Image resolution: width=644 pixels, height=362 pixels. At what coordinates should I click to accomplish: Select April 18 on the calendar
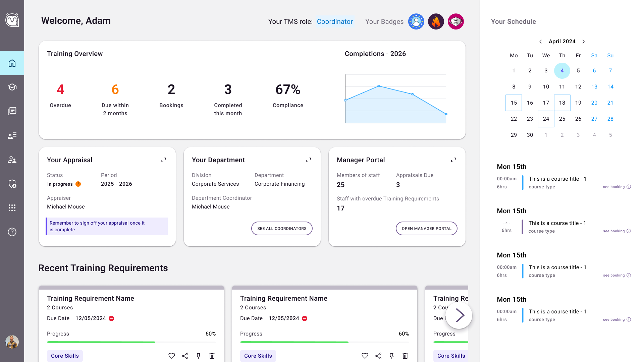click(x=562, y=103)
